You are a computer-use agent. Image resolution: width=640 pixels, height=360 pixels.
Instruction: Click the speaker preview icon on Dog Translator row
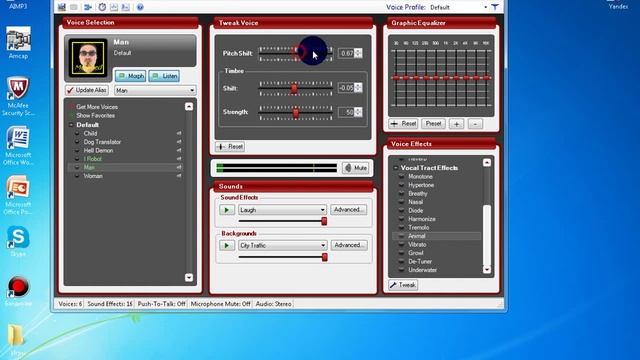[179, 142]
